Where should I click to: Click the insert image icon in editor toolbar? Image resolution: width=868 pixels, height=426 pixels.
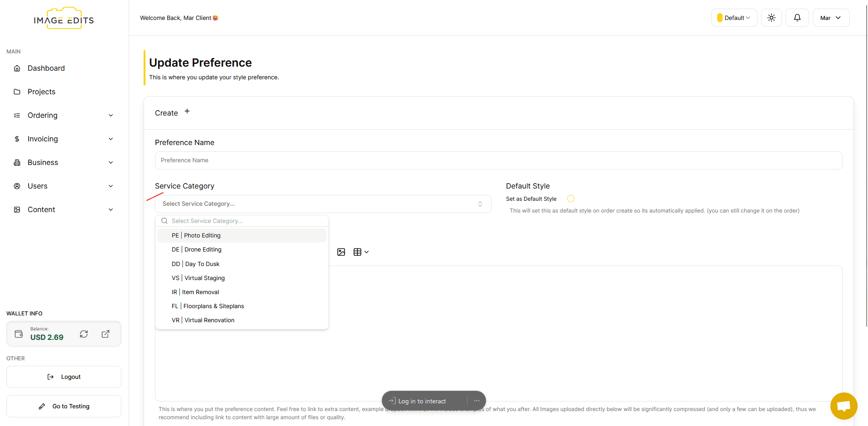click(x=341, y=252)
